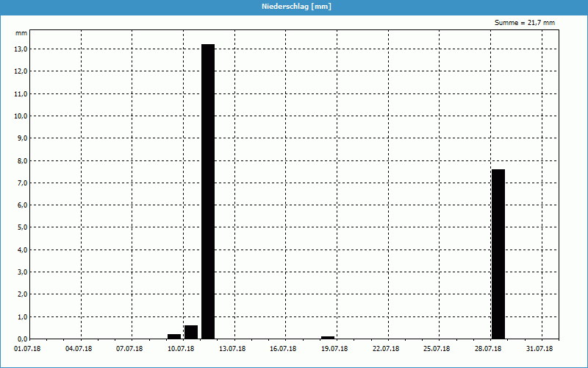The image size is (588, 368).
Task: Click the tiny bar near 19.07.18
Action: point(328,338)
